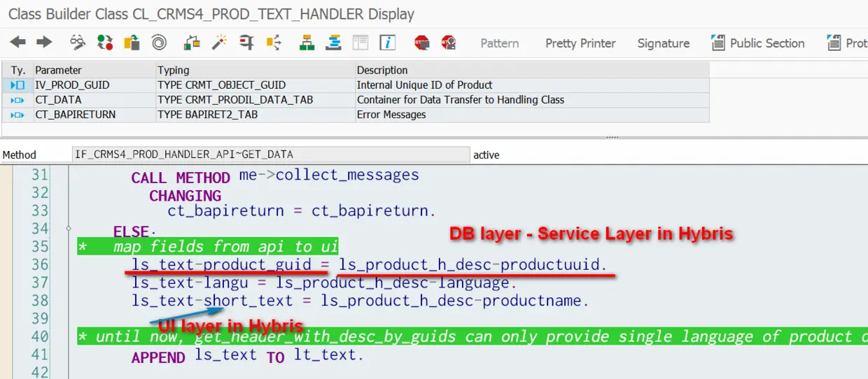Screen dimensions: 868x379
Task: Go to Public Section
Action: coord(758,43)
